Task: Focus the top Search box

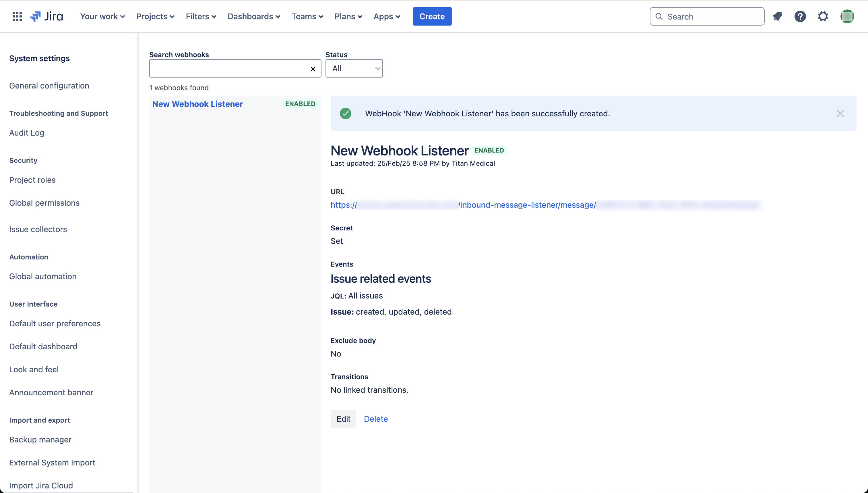Action: tap(707, 16)
